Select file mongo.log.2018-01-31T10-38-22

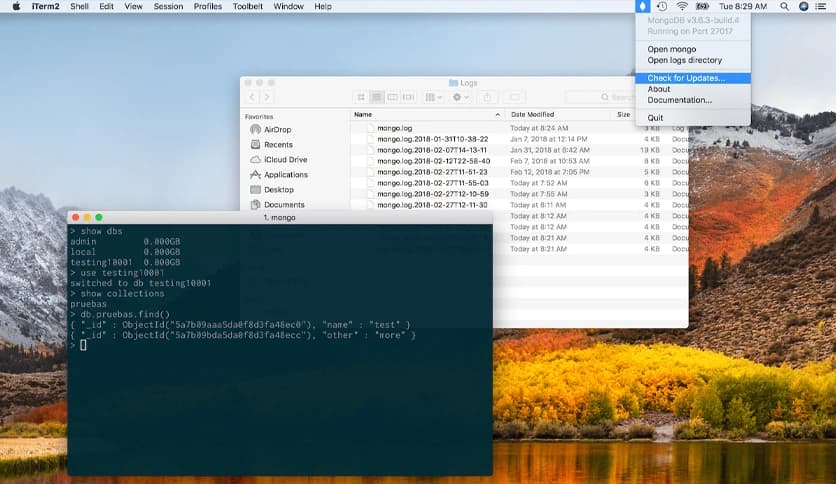point(519,139)
